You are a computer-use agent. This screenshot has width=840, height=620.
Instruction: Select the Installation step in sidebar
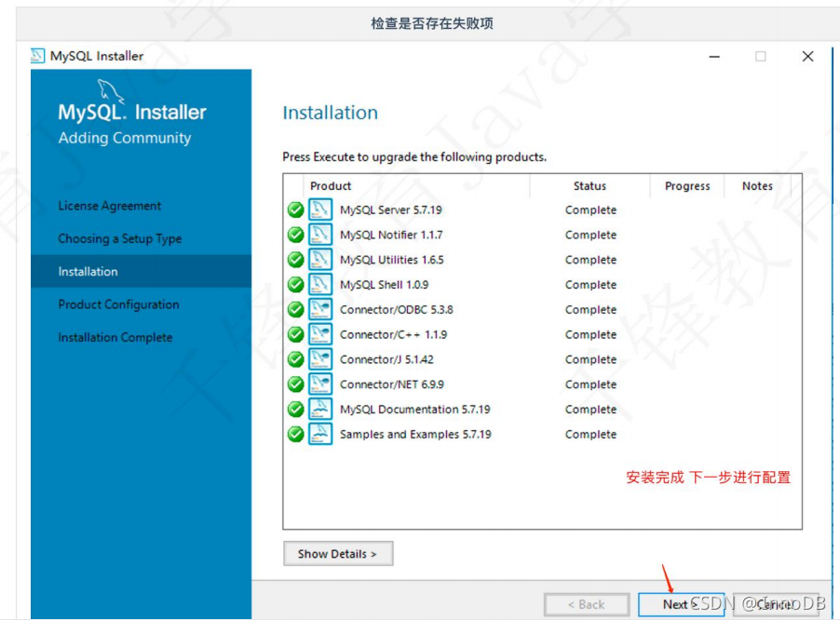click(x=141, y=272)
